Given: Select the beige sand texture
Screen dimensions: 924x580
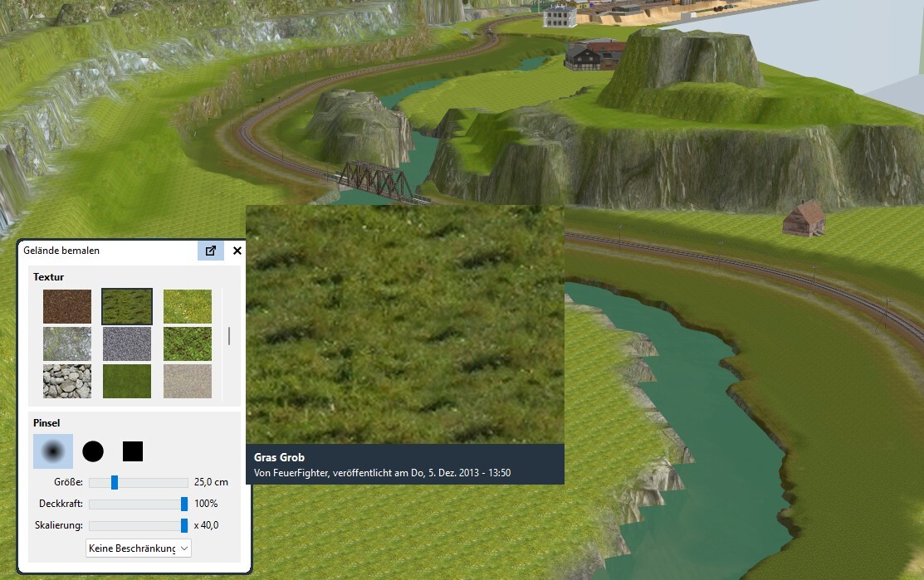Looking at the screenshot, I should click(x=188, y=381).
